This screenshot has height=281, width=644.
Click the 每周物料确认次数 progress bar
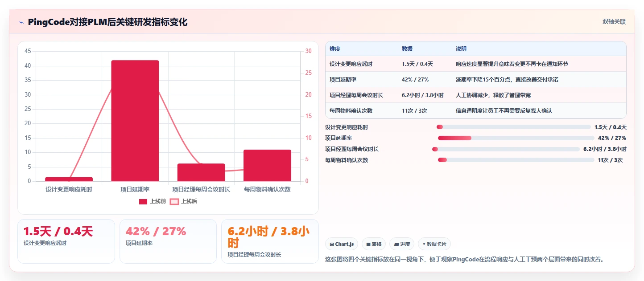click(516, 160)
